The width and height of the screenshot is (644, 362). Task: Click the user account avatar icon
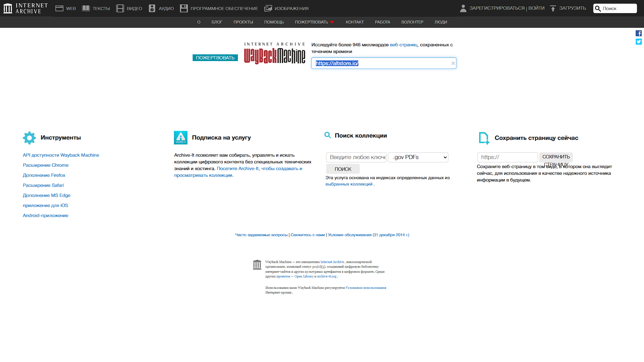(463, 8)
